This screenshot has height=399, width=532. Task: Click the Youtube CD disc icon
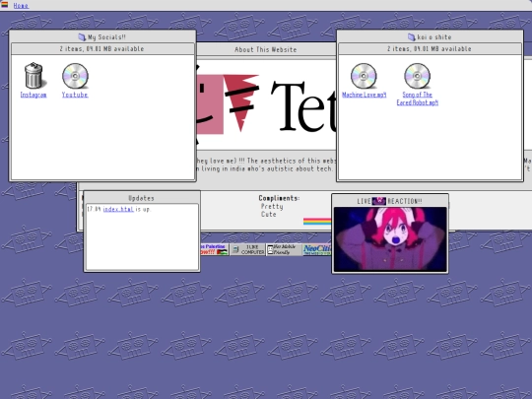(x=75, y=76)
